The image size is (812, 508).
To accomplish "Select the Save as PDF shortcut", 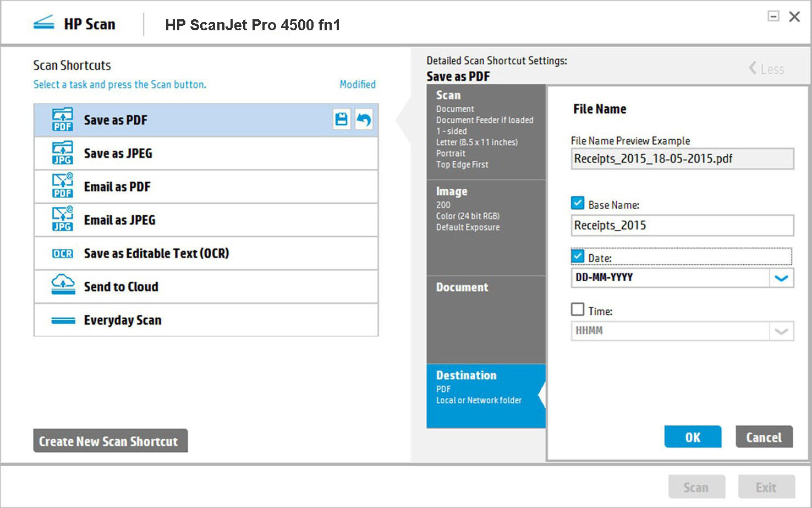I will pos(206,120).
